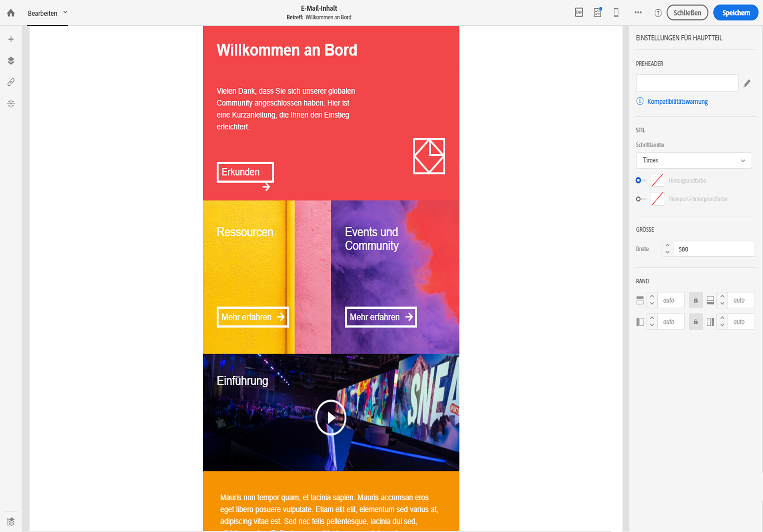
Task: Open the layers navigation icon
Action: click(x=11, y=61)
